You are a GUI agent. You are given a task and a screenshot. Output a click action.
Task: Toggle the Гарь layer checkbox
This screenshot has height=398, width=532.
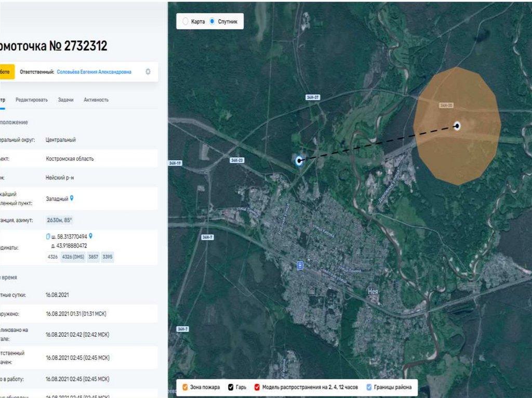pos(231,387)
